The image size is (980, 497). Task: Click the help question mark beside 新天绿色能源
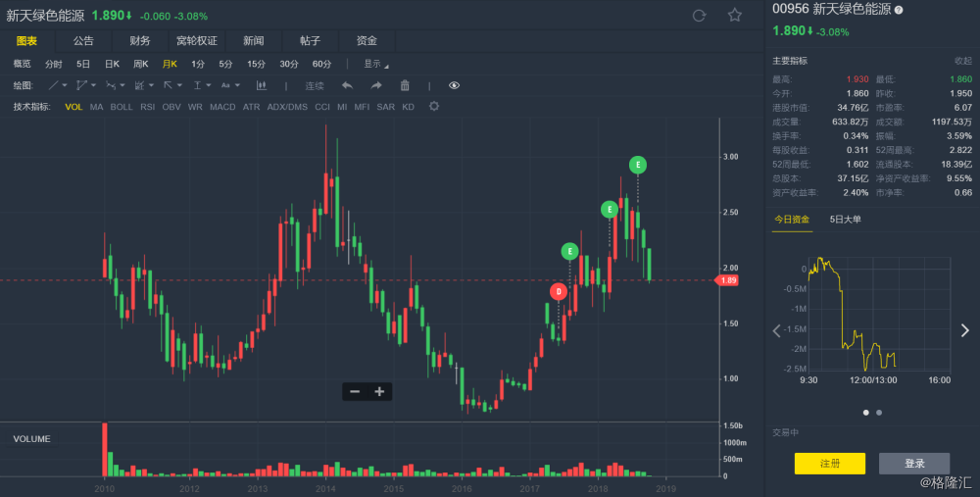point(899,10)
